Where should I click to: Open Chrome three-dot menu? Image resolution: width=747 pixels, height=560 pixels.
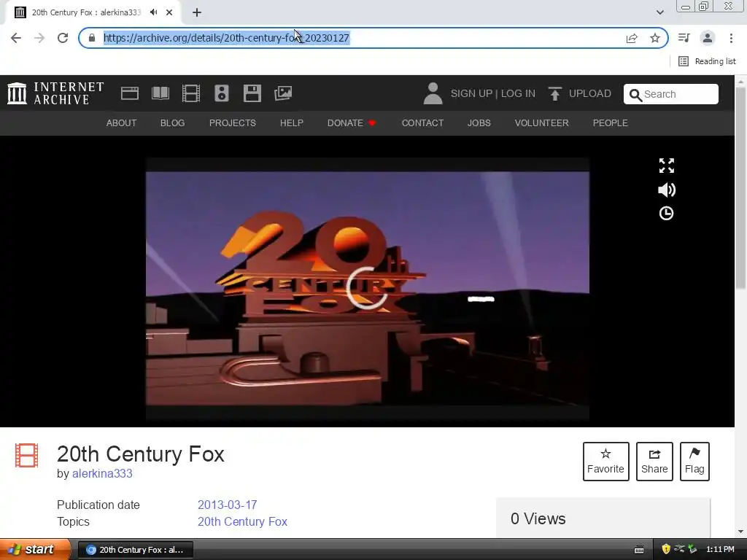point(731,38)
